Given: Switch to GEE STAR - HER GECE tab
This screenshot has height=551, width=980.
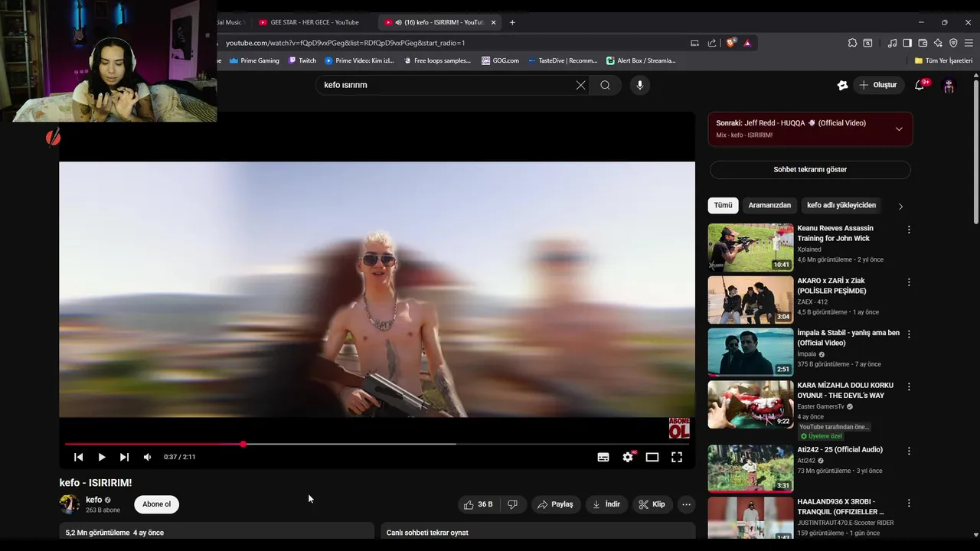Looking at the screenshot, I should point(309,22).
